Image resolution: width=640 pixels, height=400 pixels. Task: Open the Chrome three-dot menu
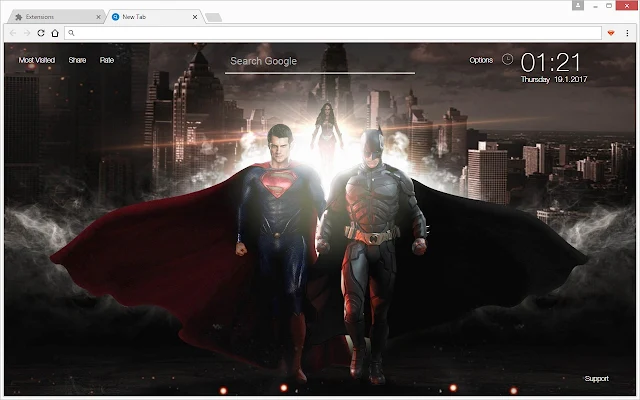point(627,33)
